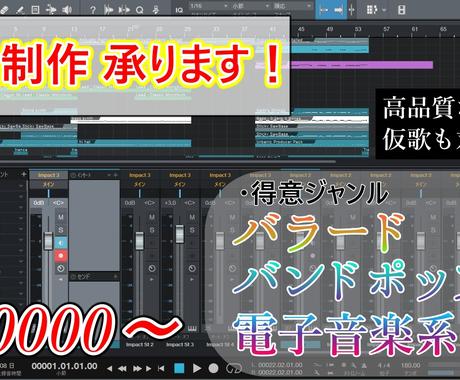
Task: Click the grid layout icon in toolbar
Action: [x=372, y=10]
